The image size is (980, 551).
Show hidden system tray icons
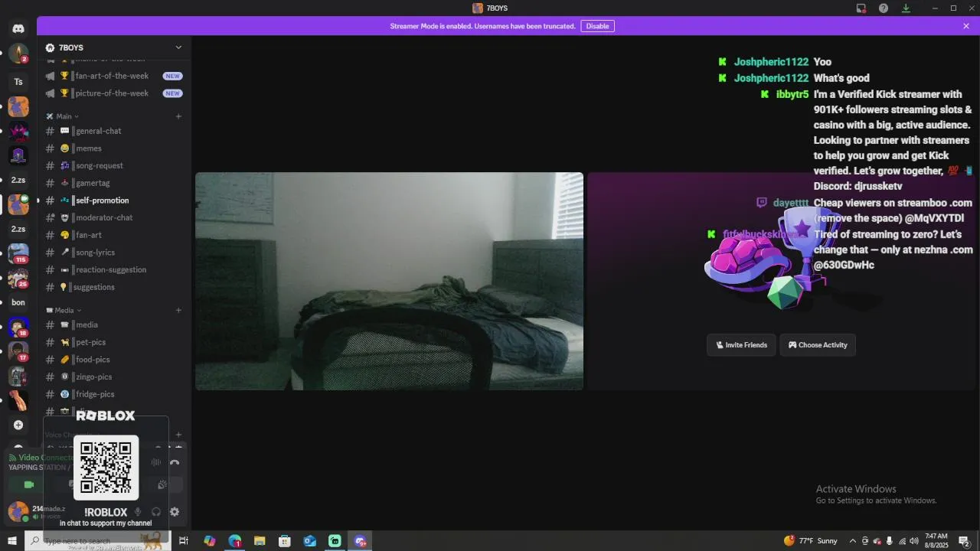[x=853, y=541]
